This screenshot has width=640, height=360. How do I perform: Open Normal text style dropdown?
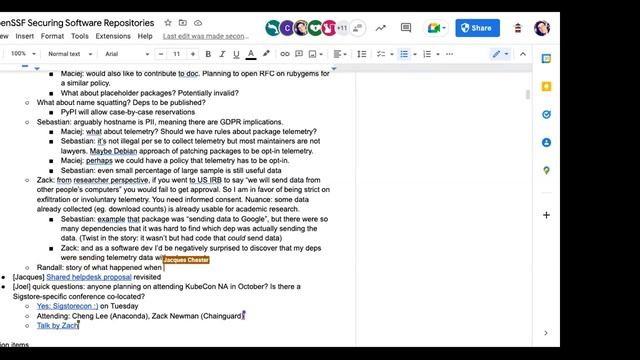70,54
